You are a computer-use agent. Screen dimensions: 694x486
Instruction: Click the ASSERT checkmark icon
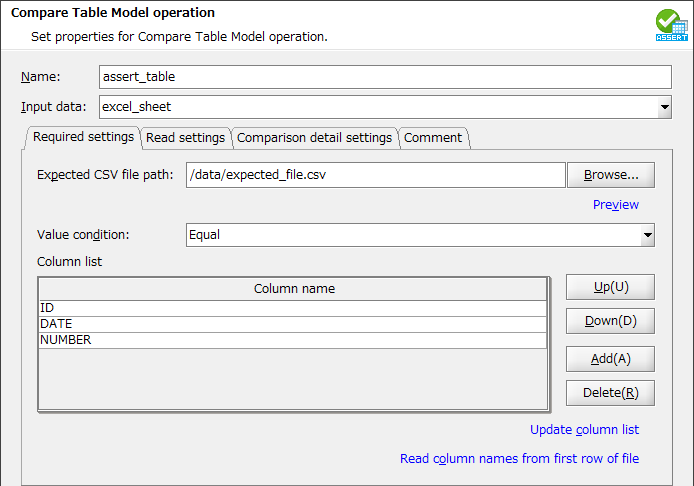(671, 24)
